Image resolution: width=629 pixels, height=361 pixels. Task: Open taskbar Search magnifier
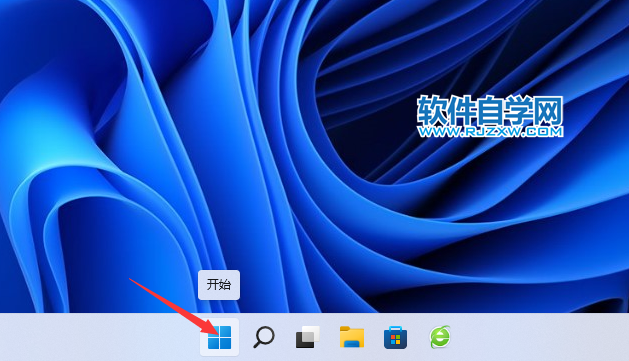[264, 337]
